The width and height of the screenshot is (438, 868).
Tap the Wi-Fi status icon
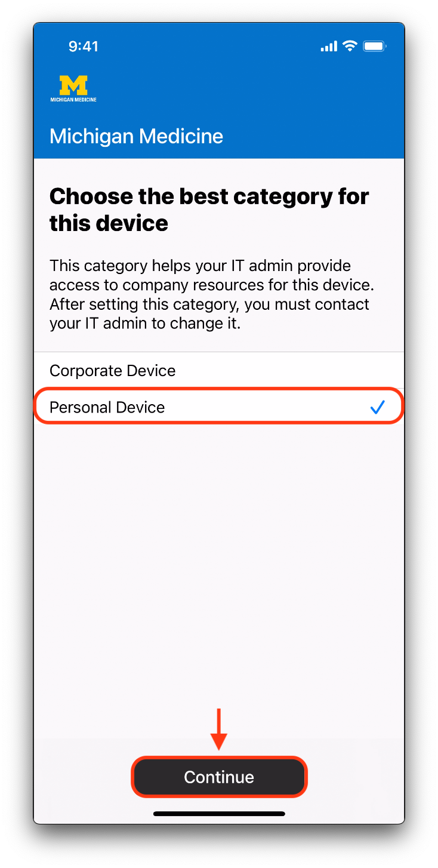[x=350, y=46]
